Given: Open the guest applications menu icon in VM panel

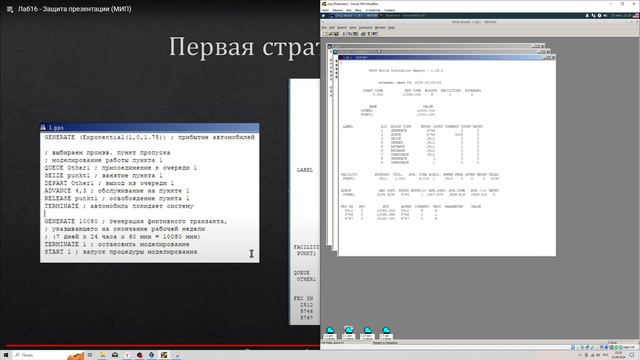Looking at the screenshot, I should coord(323,16).
